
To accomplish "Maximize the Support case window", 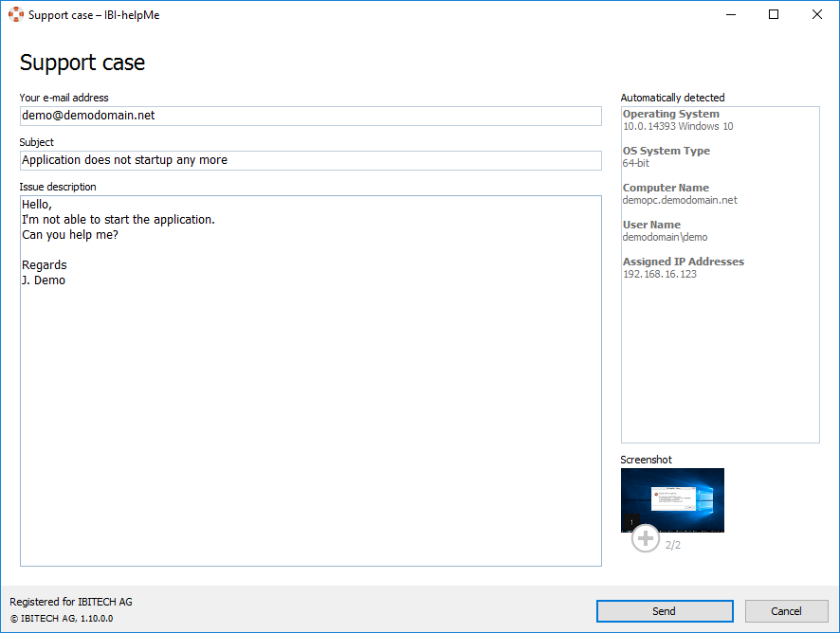I will [774, 15].
